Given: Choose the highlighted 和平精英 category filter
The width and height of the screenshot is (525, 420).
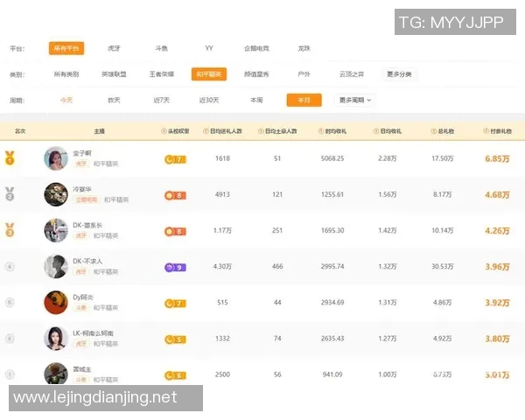Looking at the screenshot, I should point(209,74).
